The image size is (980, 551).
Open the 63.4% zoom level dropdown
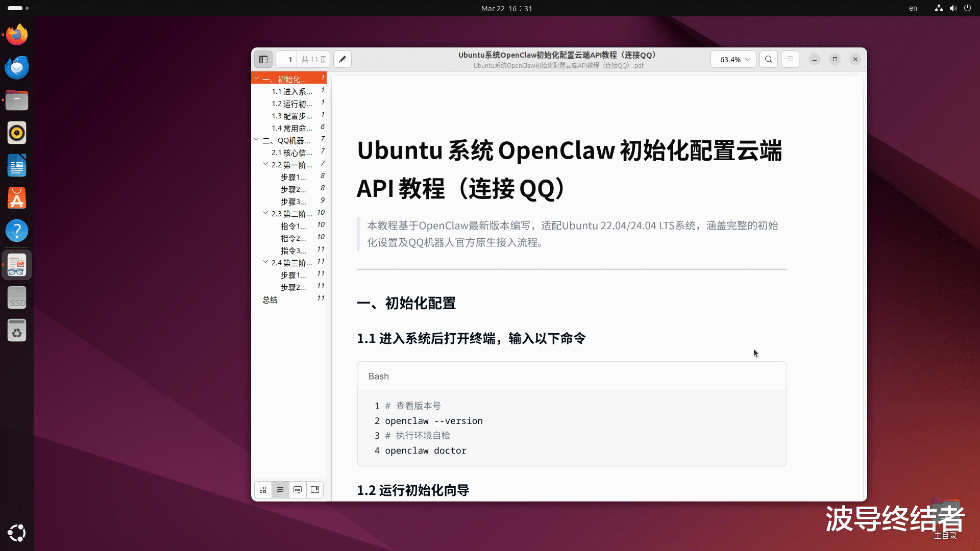[x=733, y=59]
